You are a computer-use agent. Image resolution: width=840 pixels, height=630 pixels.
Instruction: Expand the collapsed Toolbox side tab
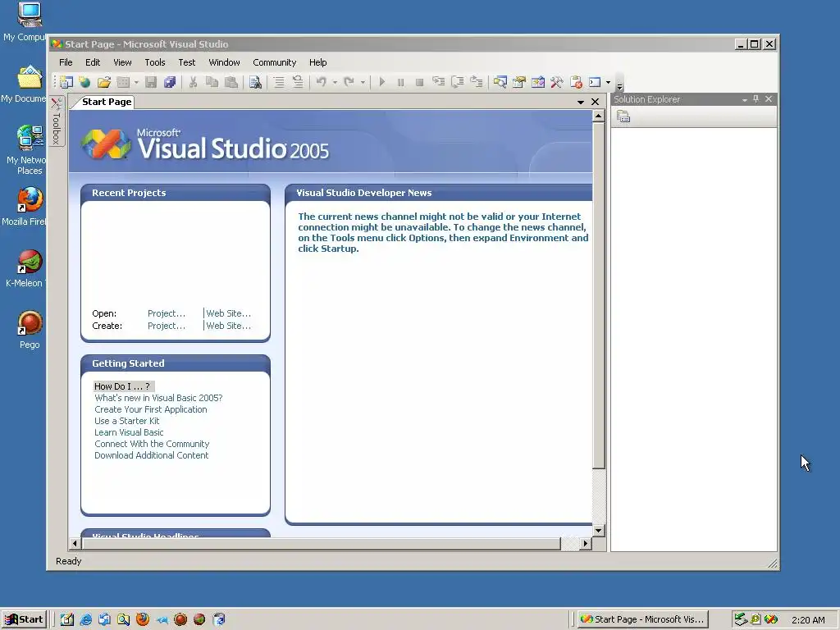pyautogui.click(x=57, y=121)
